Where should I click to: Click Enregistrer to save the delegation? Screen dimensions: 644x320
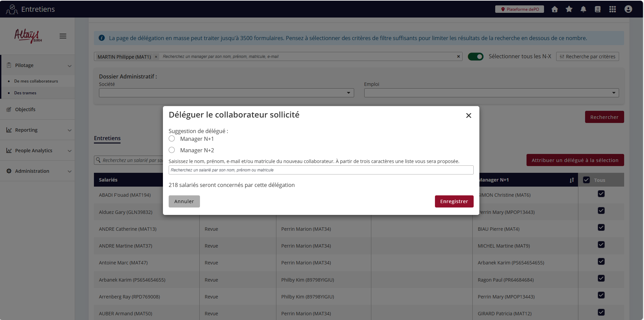click(x=454, y=201)
